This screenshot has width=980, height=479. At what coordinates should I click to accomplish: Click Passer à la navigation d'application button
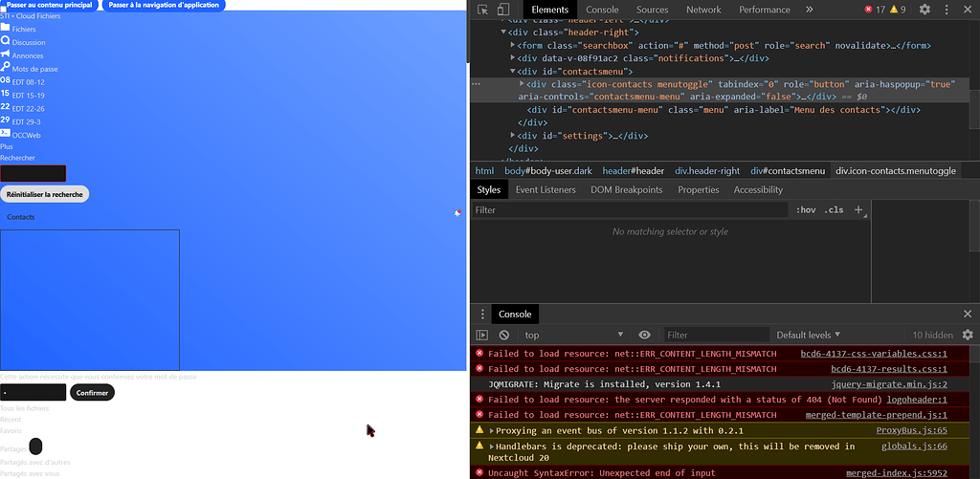(x=164, y=5)
